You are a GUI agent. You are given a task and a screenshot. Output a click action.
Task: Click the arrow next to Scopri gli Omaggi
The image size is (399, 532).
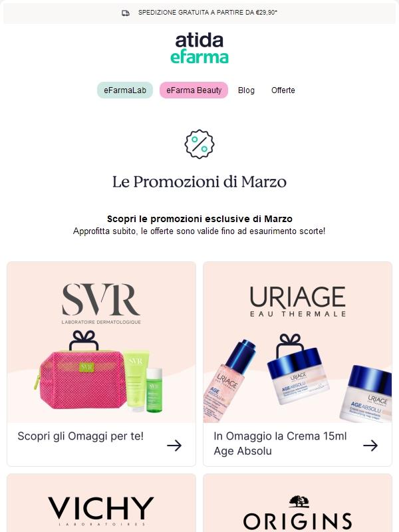pos(174,445)
